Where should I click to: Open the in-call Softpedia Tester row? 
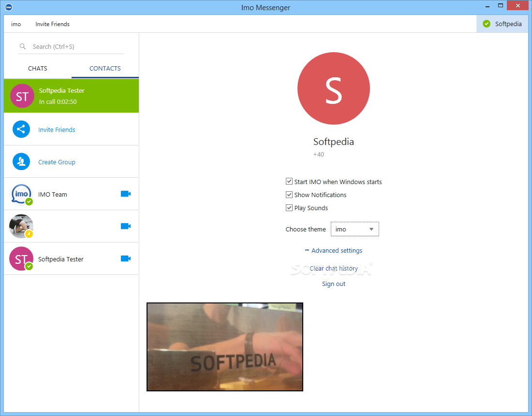[x=71, y=96]
